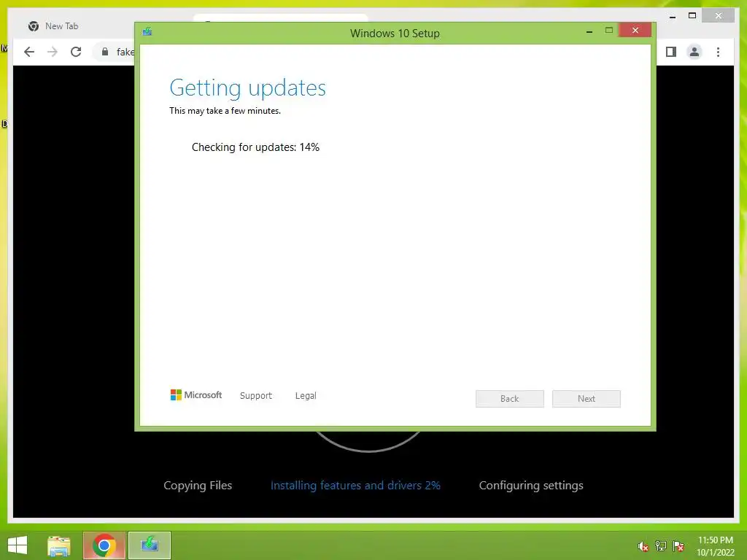Viewport: 747px width, 560px height.
Task: Click Chrome's forward arrow
Action: 53,52
